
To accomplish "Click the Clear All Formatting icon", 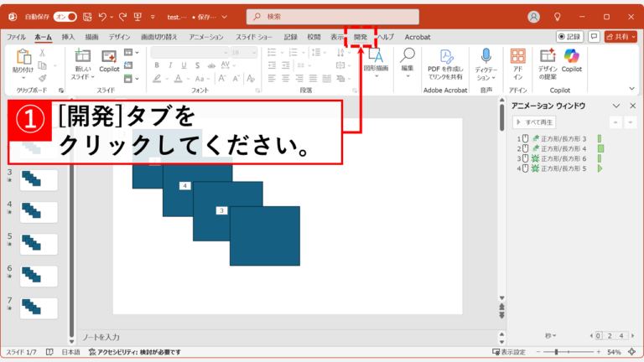I will (251, 79).
